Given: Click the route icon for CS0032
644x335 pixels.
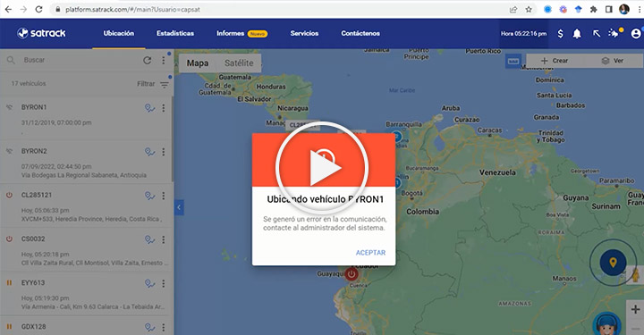Looking at the screenshot, I should click(150, 239).
